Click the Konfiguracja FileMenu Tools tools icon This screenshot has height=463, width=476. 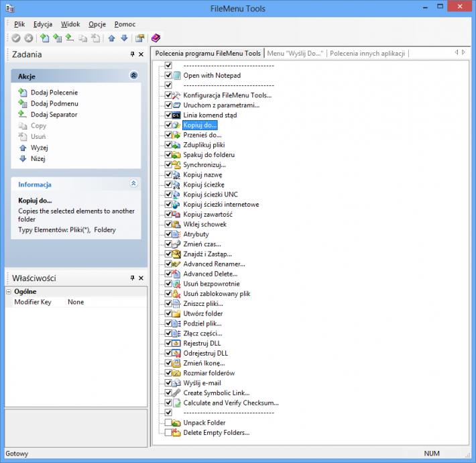point(176,95)
